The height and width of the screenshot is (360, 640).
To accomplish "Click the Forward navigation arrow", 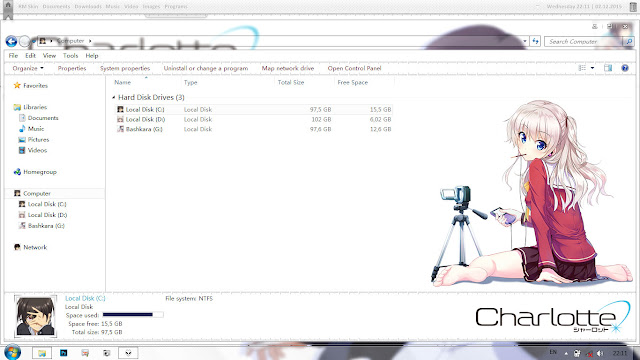I will [x=24, y=41].
